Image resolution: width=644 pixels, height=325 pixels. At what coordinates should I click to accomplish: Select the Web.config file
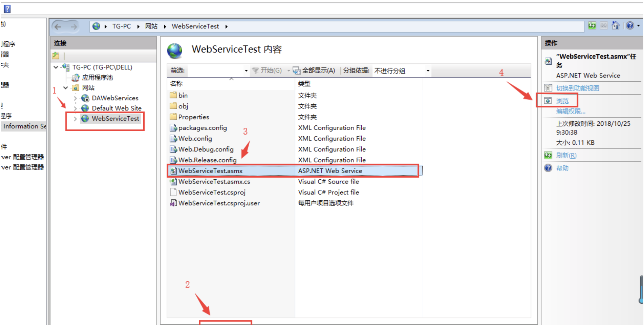pyautogui.click(x=195, y=139)
